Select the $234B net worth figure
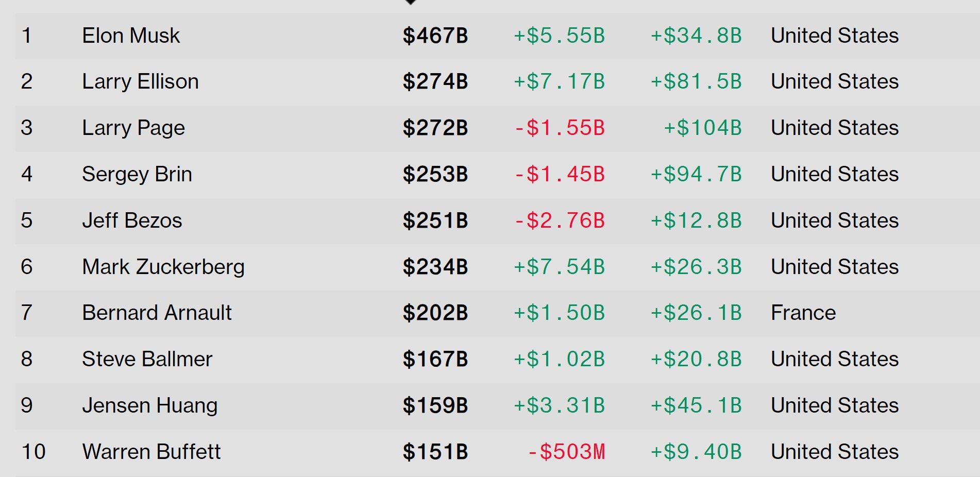This screenshot has width=980, height=477. coord(435,267)
